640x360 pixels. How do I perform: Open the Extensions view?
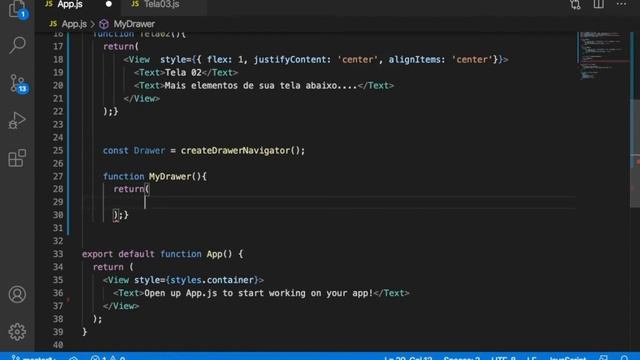pos(17,158)
